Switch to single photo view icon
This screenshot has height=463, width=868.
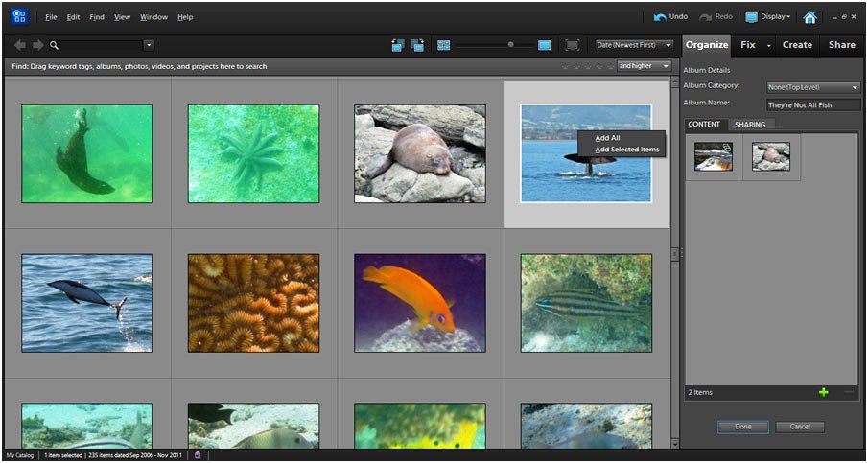click(544, 45)
